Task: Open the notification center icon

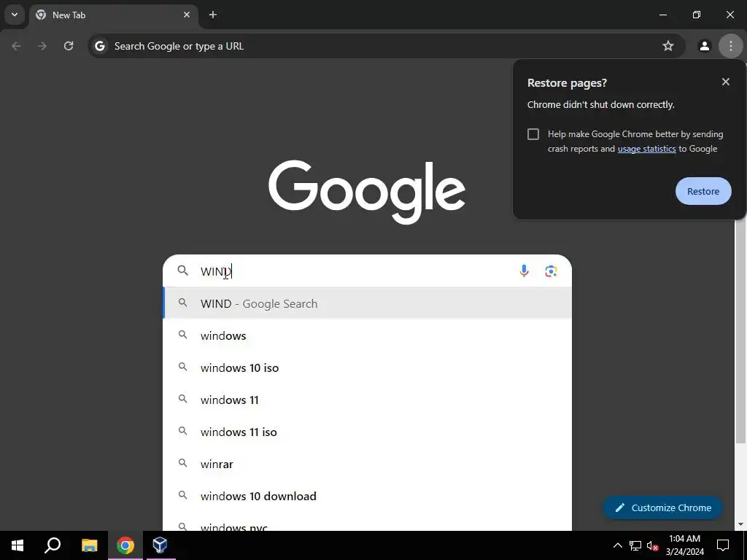Action: point(723,545)
